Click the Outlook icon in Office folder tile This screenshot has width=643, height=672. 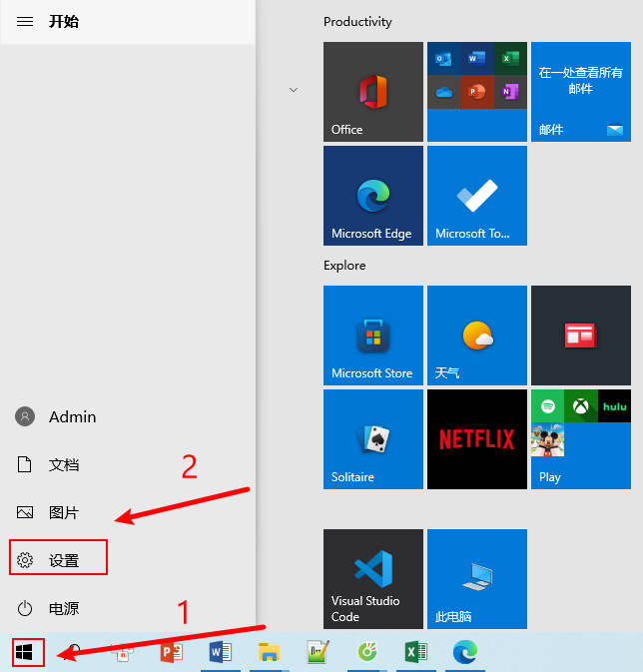(x=443, y=59)
